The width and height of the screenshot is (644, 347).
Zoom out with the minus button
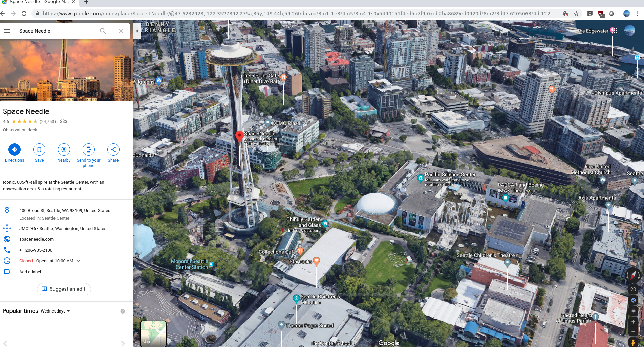tap(633, 331)
